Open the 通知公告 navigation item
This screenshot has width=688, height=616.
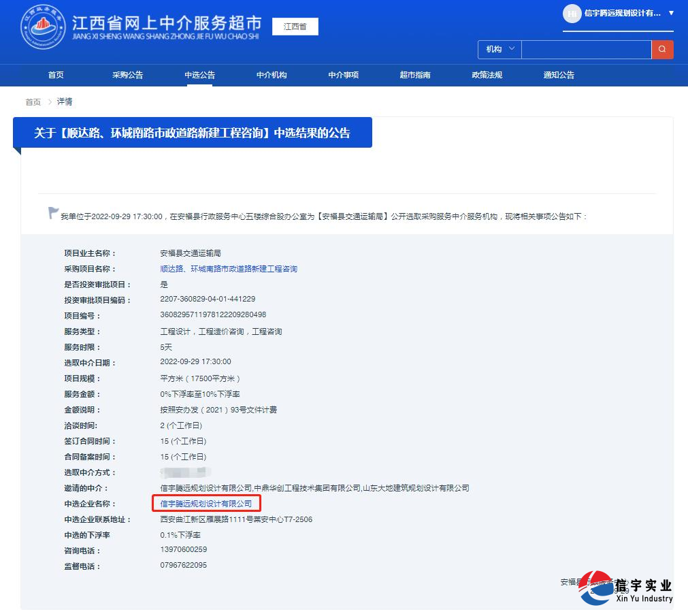559,75
